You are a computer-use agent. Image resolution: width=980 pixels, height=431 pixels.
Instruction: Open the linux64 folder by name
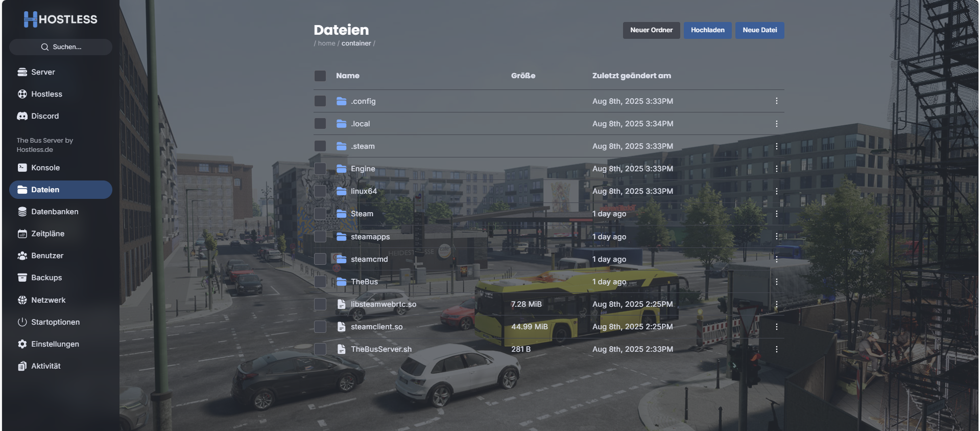click(x=364, y=191)
